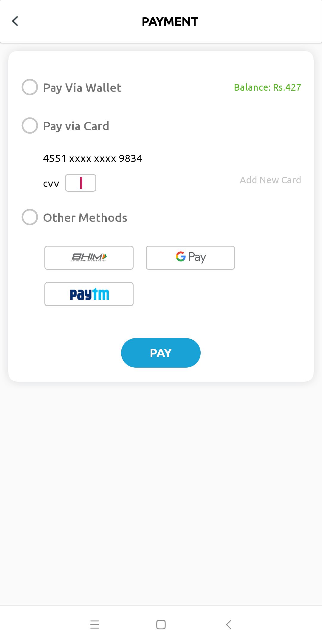Viewport: 322px width, 644px height.
Task: Choose the BHIM payment option
Action: (89, 258)
